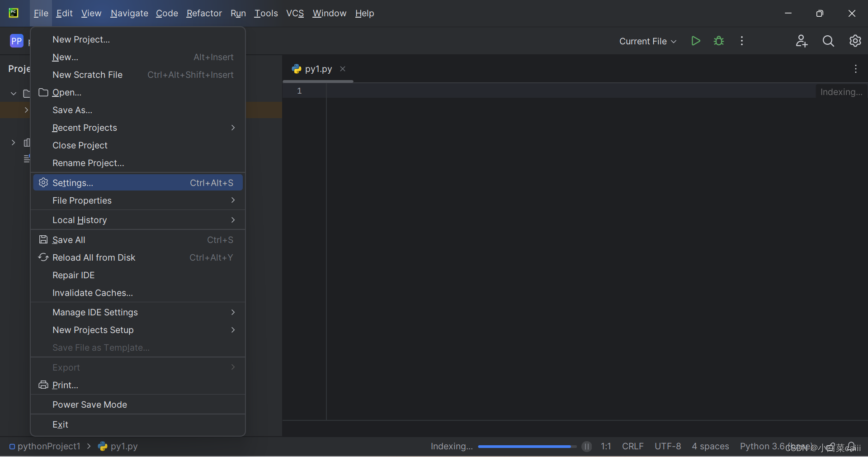
Task: Pause indexing with the pause control
Action: [586, 447]
